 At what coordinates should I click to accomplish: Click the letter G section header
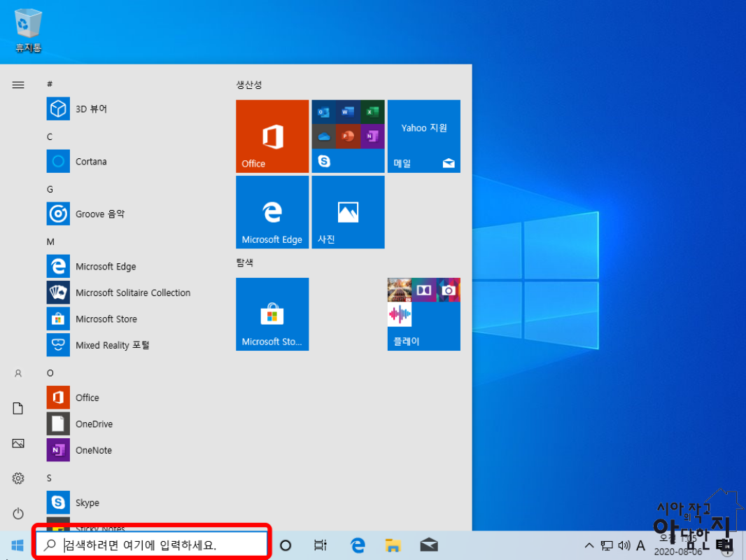point(50,190)
